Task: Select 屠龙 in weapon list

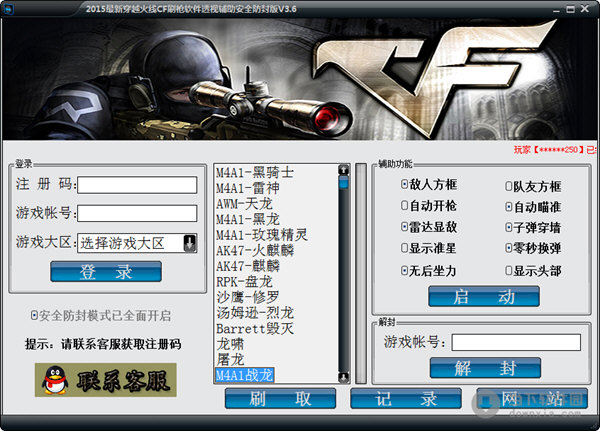Action: (230, 359)
